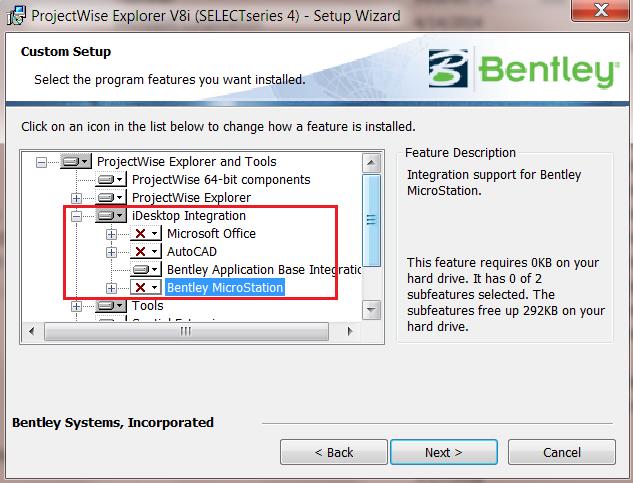Select the iDesktop Integration label
Screen dimensions: 633x483
[189, 216]
